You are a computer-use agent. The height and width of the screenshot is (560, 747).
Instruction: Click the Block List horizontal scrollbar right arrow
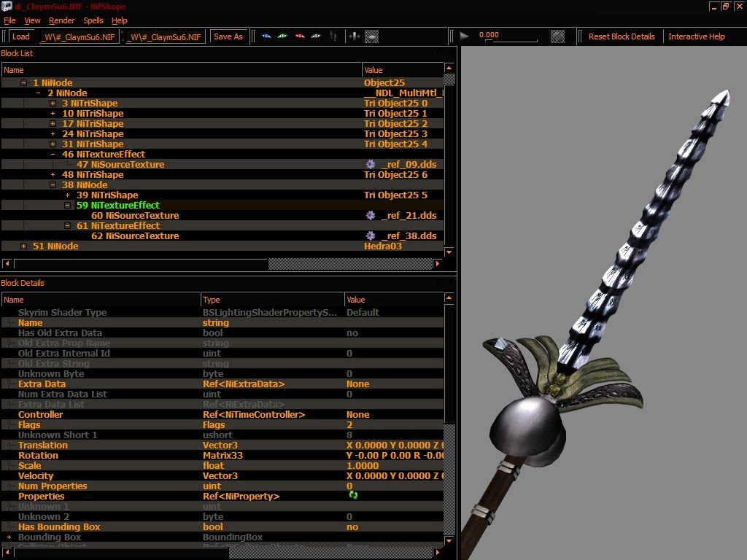point(438,263)
